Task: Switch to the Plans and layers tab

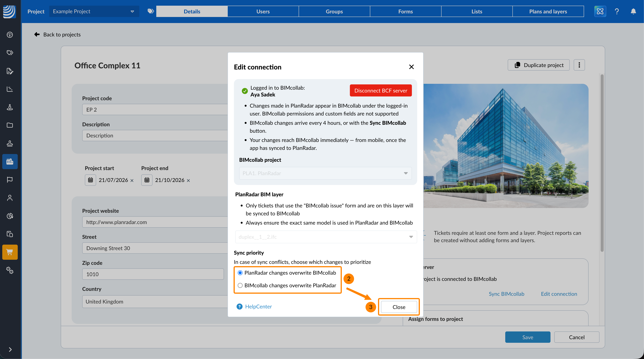Action: (x=548, y=11)
